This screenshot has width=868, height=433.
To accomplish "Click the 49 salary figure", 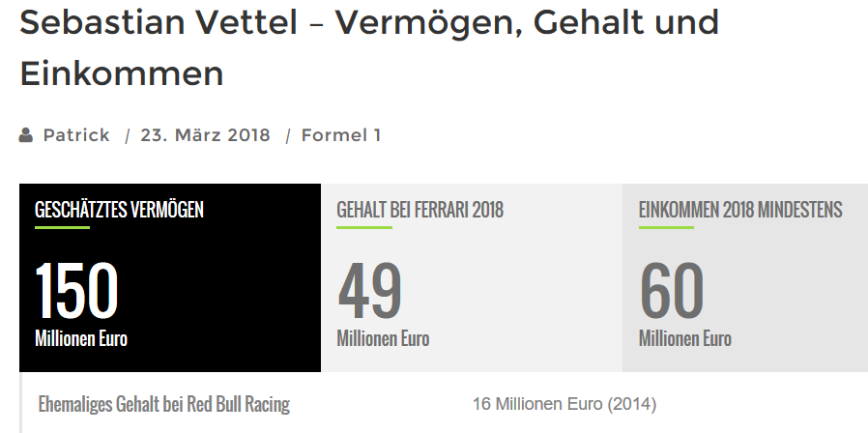I will tap(369, 291).
